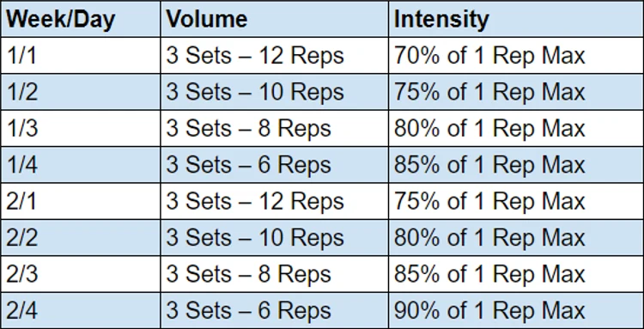Select the 2/3 week/day cell
This screenshot has width=644, height=329.
[81, 274]
